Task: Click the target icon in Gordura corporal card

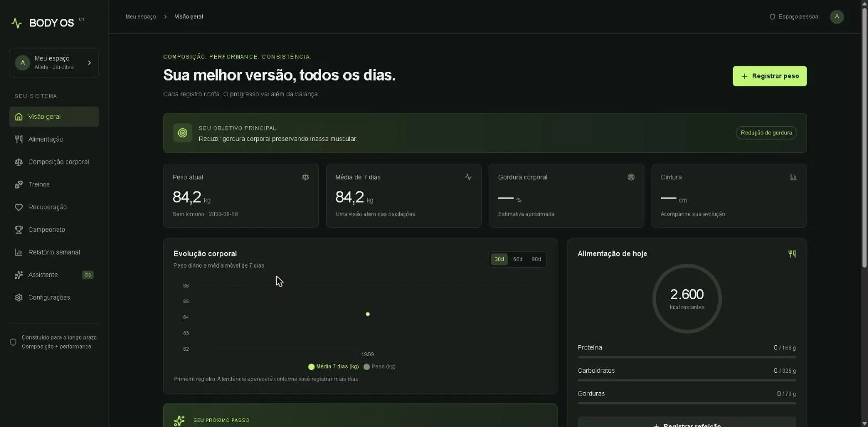Action: pyautogui.click(x=631, y=178)
